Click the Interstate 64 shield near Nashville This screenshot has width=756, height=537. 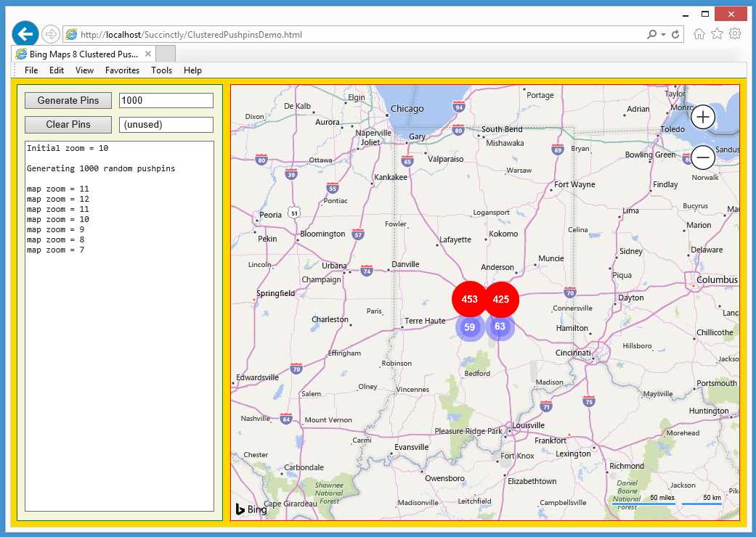[x=286, y=419]
